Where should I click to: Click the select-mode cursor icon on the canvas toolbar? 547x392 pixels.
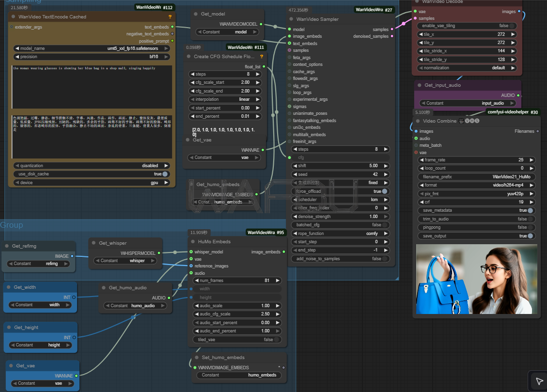539,381
